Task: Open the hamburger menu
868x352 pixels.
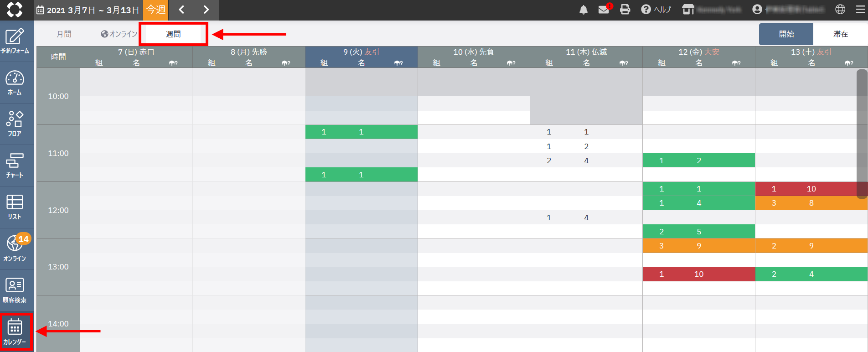Action: pos(861,10)
